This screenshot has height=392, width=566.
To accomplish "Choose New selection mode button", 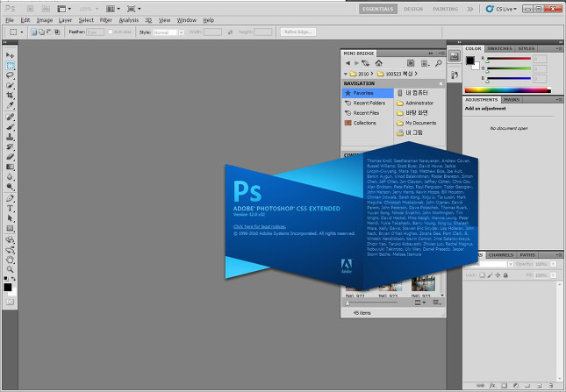I will (33, 32).
